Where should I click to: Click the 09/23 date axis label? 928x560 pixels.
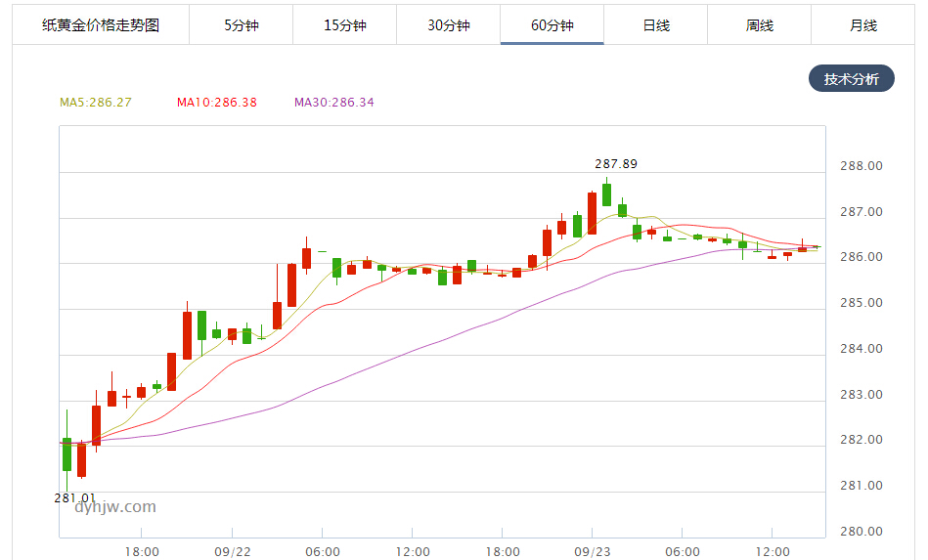click(592, 552)
